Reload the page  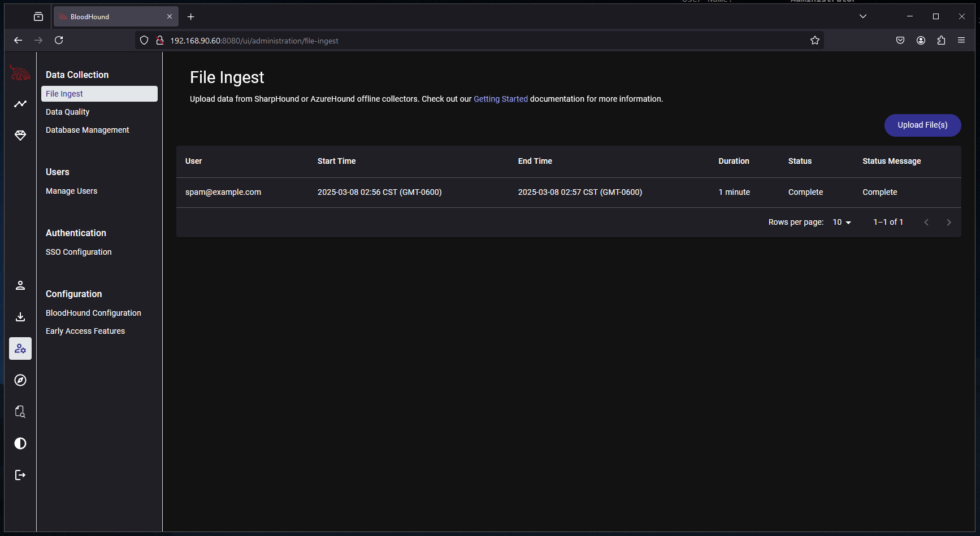click(x=59, y=40)
